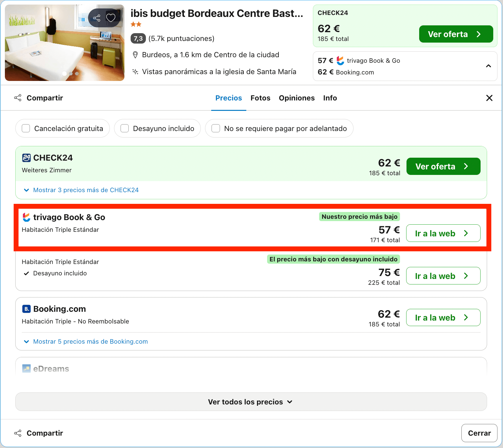Click sparkle icon beside Vistas panorámicas
Viewport: 503px width, 448px height.
pos(135,72)
